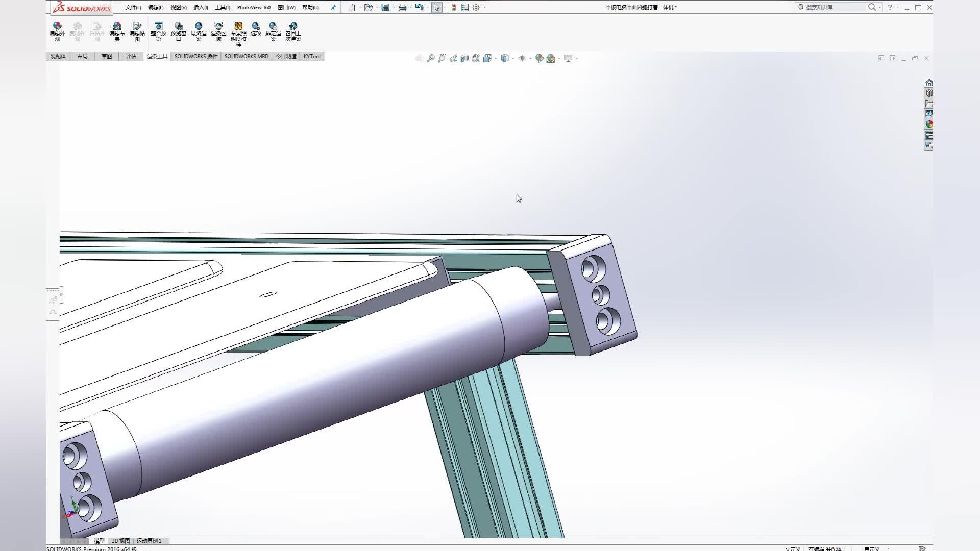This screenshot has height=551, width=980.
Task: Click the Section View icon
Action: (x=464, y=58)
